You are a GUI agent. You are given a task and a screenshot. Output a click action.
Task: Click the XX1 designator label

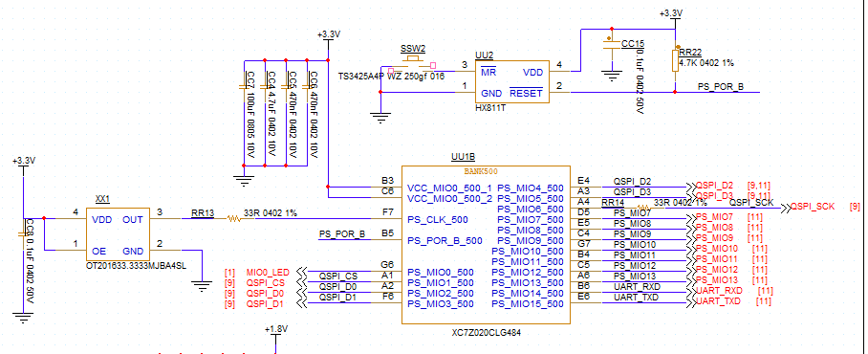[x=102, y=199]
